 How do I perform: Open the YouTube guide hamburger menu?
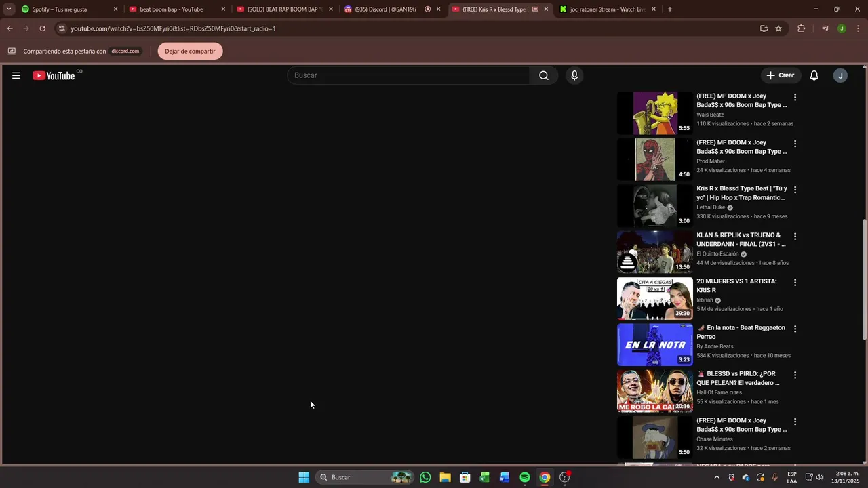coord(16,75)
